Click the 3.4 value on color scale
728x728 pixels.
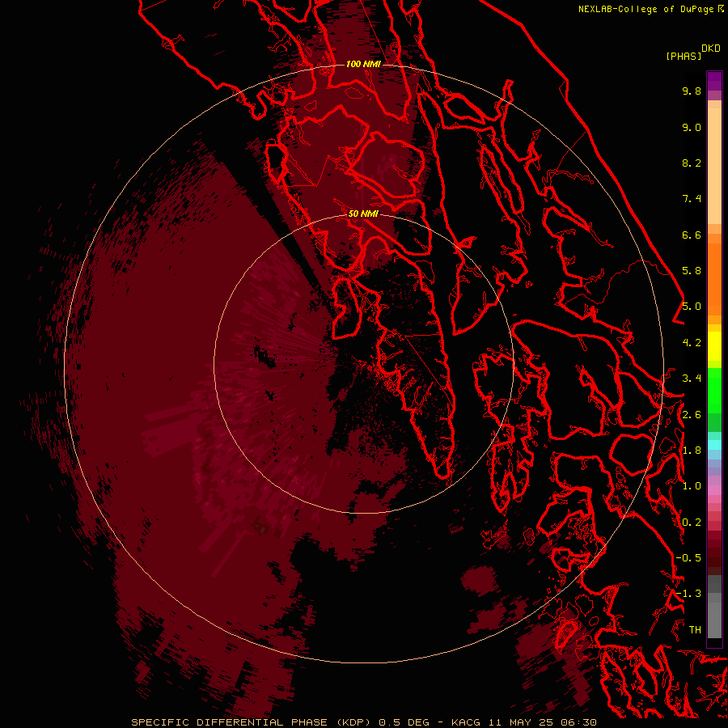pyautogui.click(x=692, y=379)
